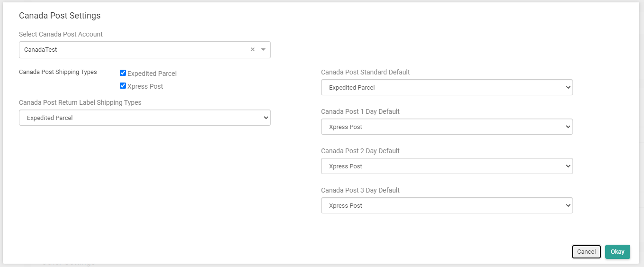Open the Return Label Shipping Types dropdown
The height and width of the screenshot is (267, 644).
pos(145,118)
